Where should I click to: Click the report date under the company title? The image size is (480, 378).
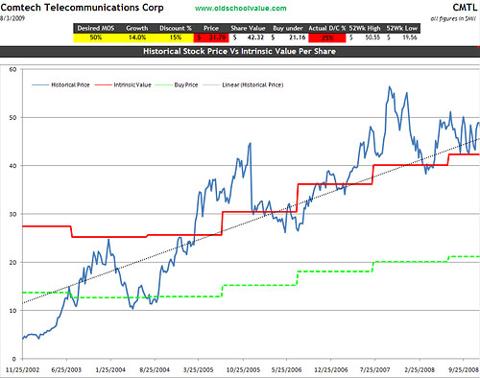tap(12, 18)
